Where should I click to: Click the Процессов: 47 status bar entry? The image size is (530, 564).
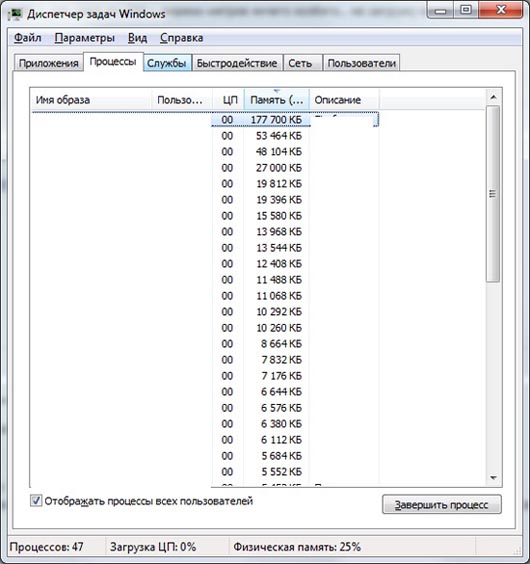46,547
